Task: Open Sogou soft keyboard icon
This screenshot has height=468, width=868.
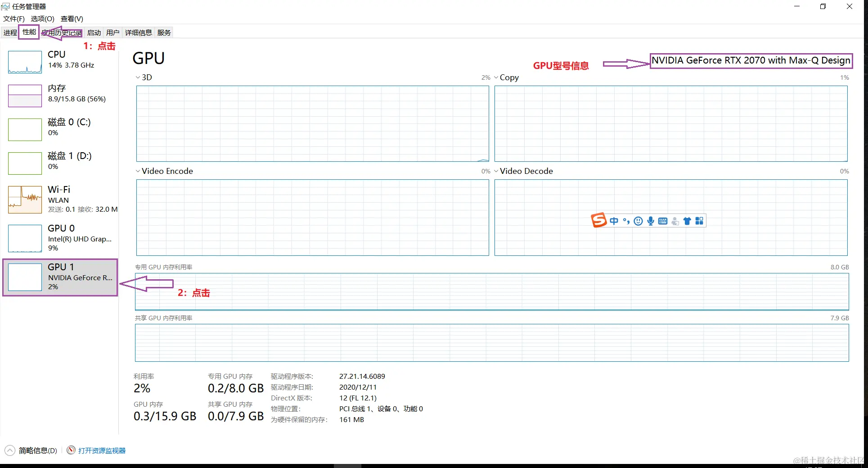Action: [663, 221]
